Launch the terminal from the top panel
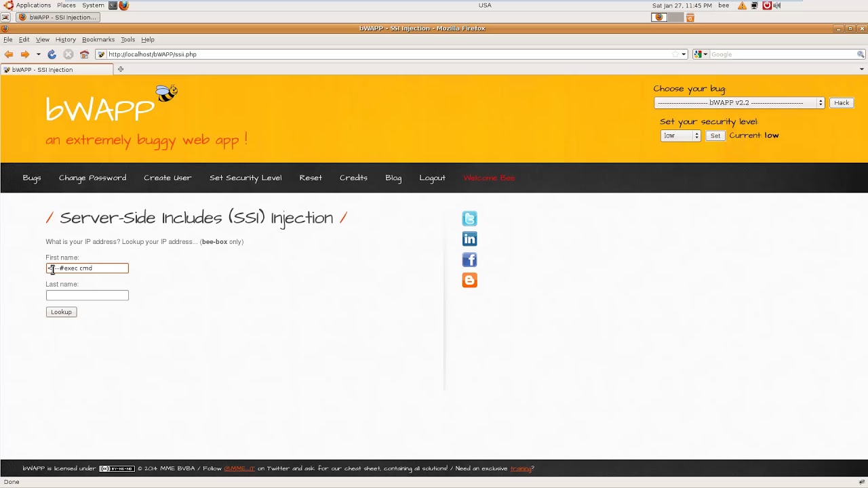868x488 pixels. point(113,5)
